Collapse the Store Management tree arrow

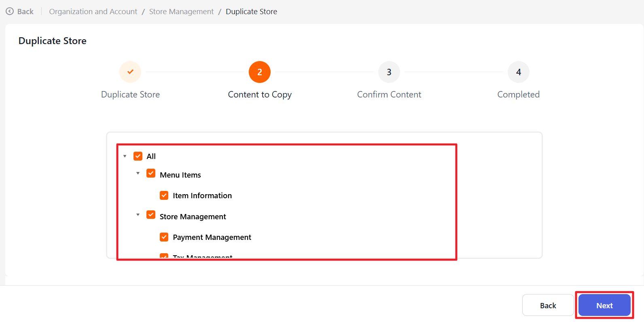(138, 215)
